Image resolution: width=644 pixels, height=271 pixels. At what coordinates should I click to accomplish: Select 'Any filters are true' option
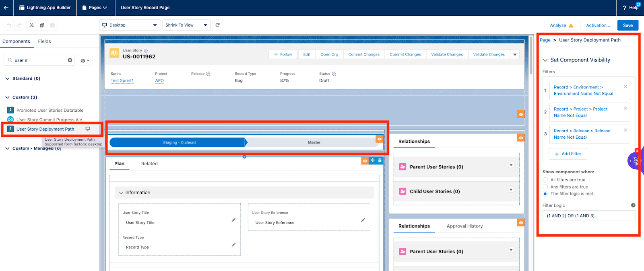(x=545, y=187)
